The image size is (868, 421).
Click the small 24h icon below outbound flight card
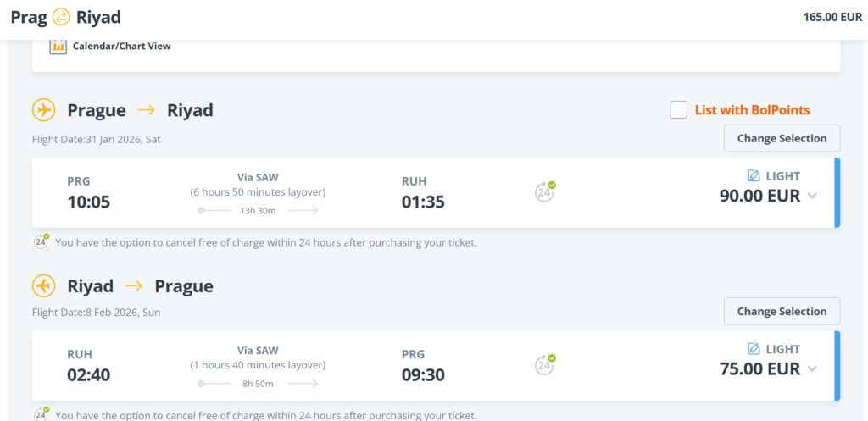point(42,241)
